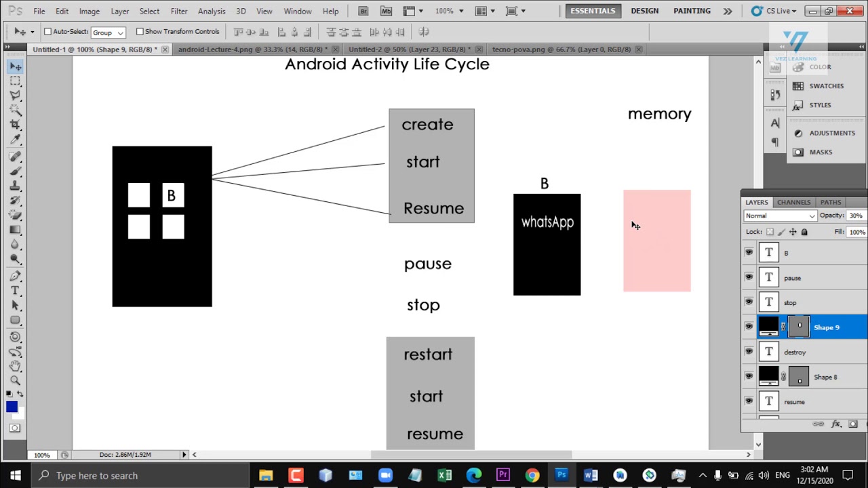868x488 pixels.
Task: Hide the pause text layer
Action: click(x=749, y=278)
